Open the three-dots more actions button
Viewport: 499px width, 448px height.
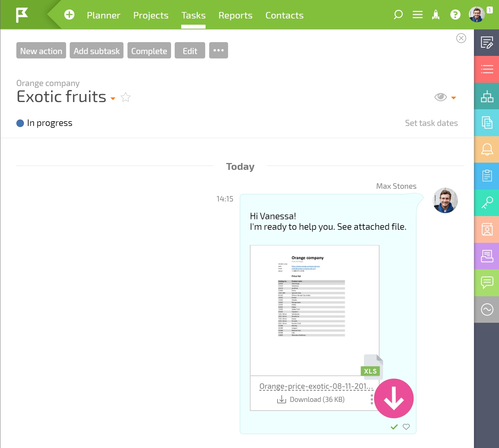coord(219,50)
